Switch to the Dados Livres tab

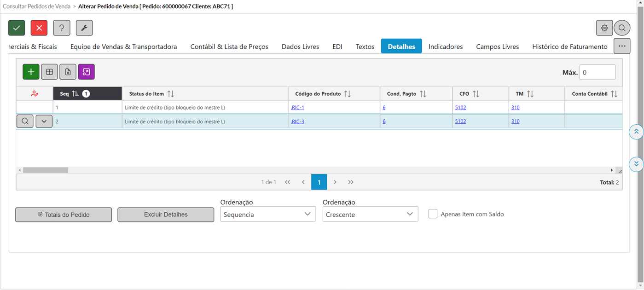(x=300, y=46)
